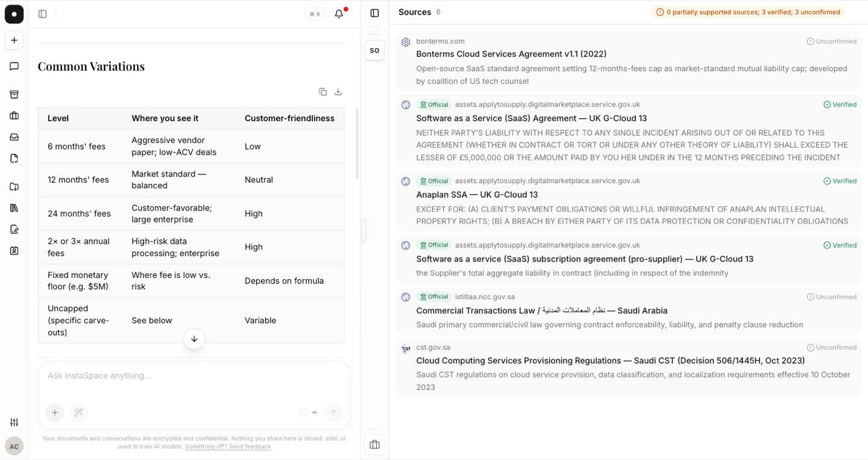The image size is (868, 460).
Task: Toggle the left sidebar panel icon
Action: 42,14
